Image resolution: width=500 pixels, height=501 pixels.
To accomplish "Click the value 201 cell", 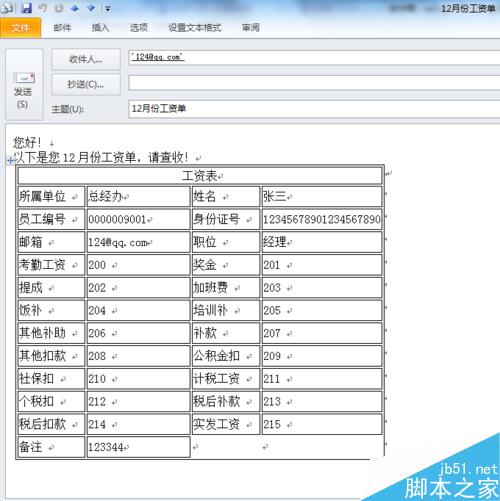I will pos(322,265).
